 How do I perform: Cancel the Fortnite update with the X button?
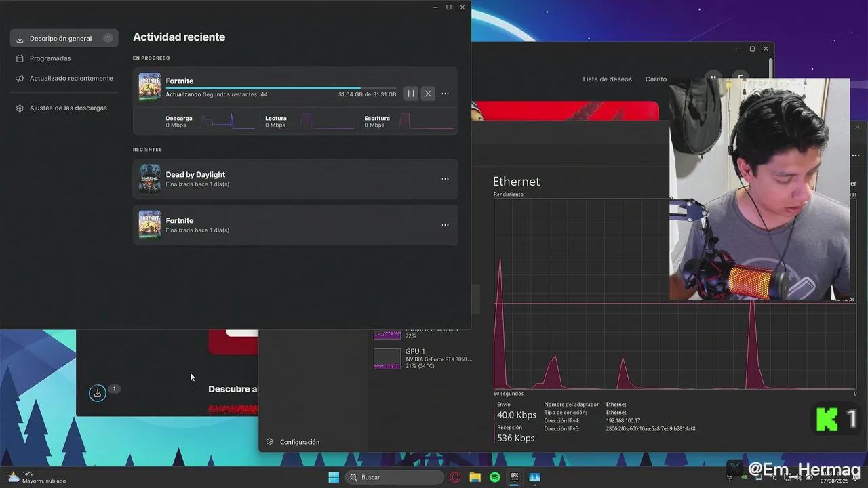point(428,94)
